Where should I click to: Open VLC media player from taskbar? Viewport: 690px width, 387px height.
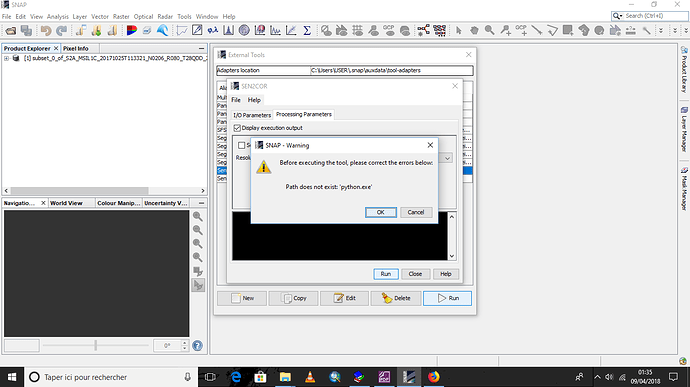coord(310,377)
